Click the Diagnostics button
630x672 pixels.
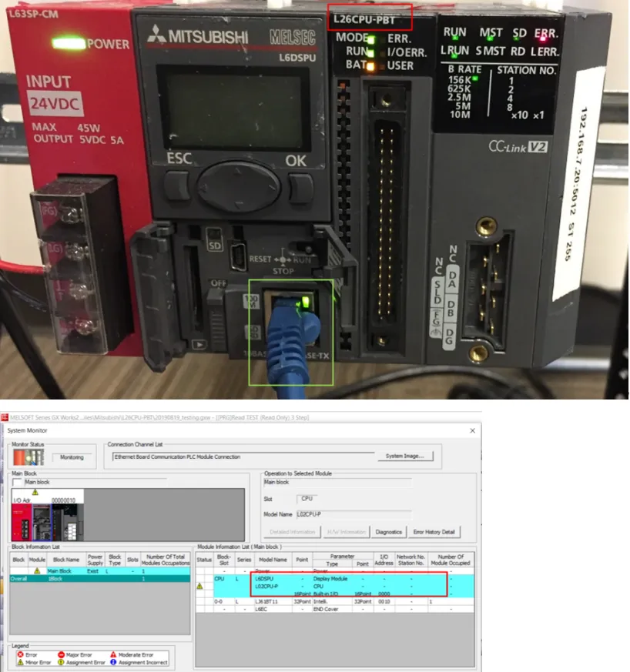click(x=388, y=532)
